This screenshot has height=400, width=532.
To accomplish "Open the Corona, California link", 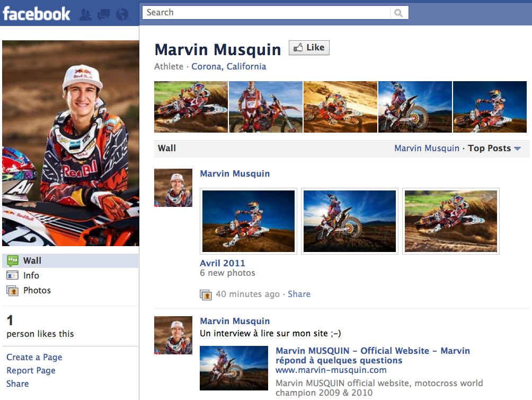I will coord(229,66).
